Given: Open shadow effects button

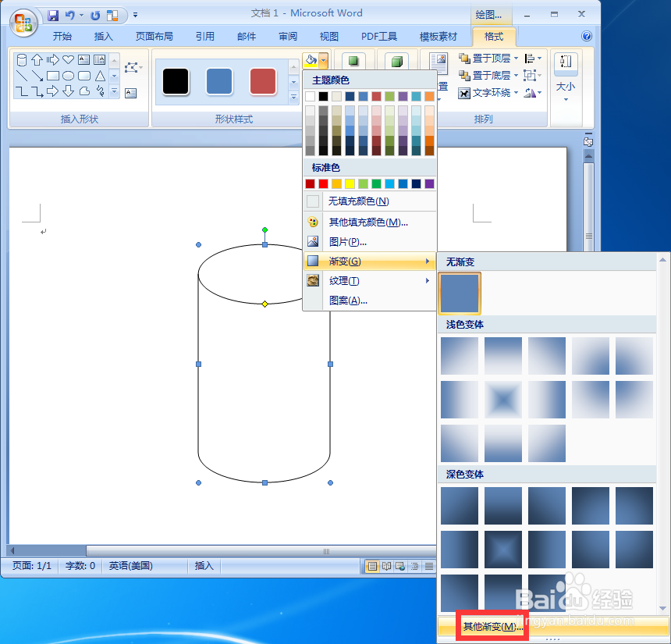Looking at the screenshot, I should (x=353, y=61).
